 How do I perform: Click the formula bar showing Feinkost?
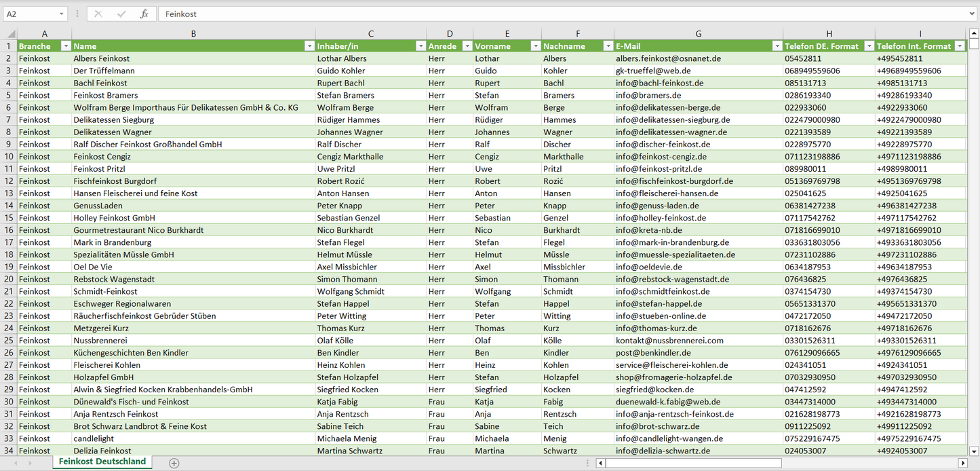543,14
